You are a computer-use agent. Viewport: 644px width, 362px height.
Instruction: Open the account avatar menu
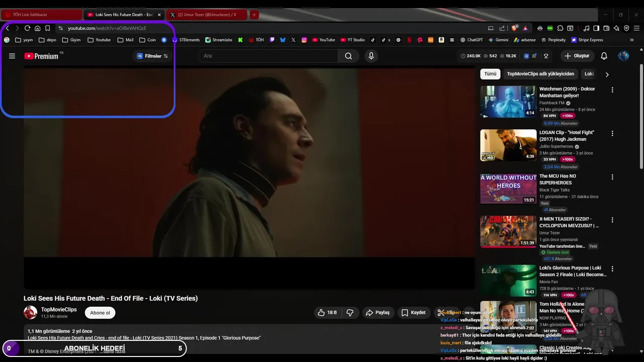click(x=623, y=56)
